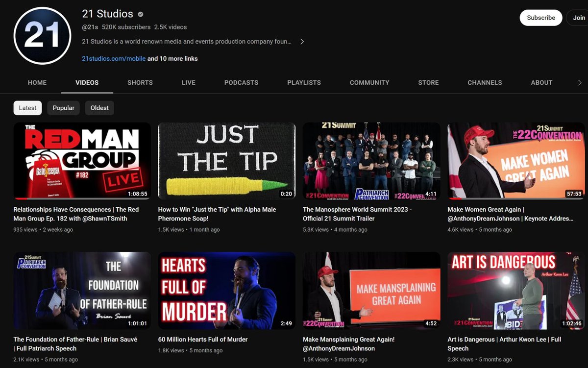Open the PLAYLISTS tab
This screenshot has height=368, width=588.
tap(304, 83)
